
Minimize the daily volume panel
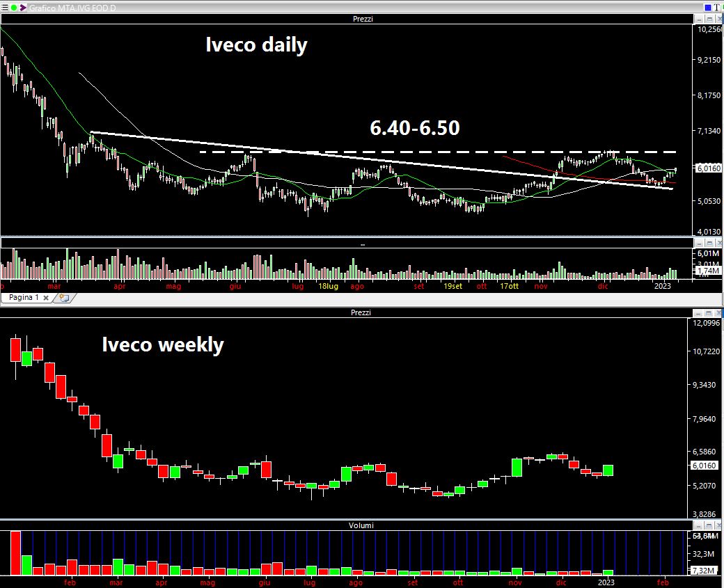(x=700, y=244)
